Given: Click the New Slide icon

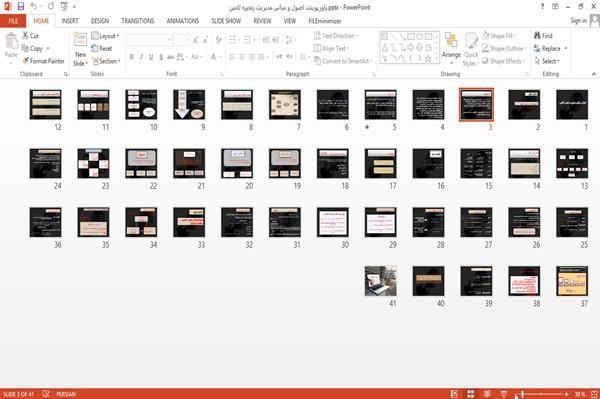Looking at the screenshot, I should point(80,41).
